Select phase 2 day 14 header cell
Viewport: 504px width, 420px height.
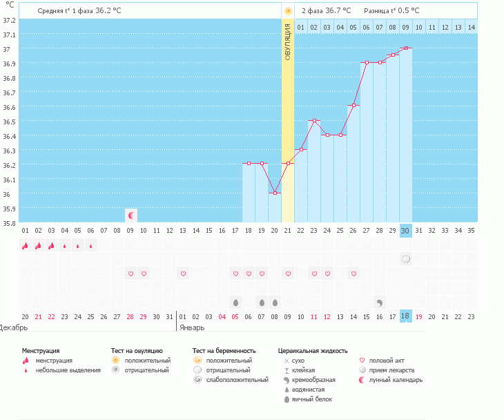click(x=471, y=28)
